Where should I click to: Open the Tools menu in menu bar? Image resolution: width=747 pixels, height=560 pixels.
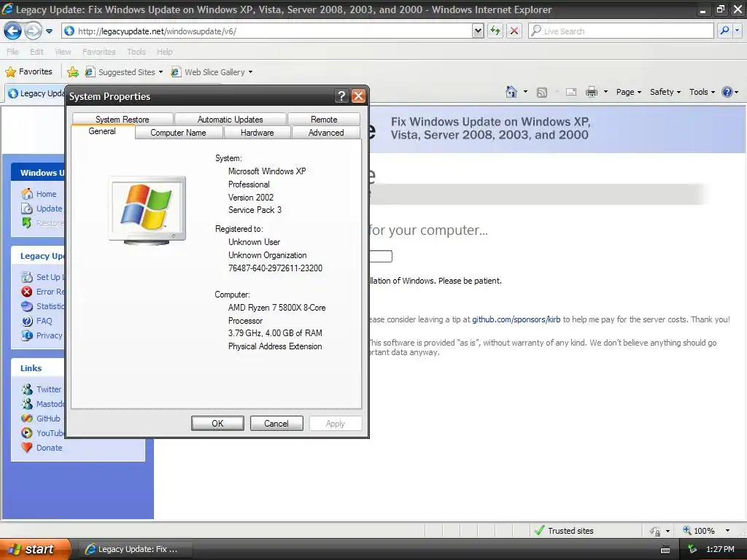coord(136,52)
